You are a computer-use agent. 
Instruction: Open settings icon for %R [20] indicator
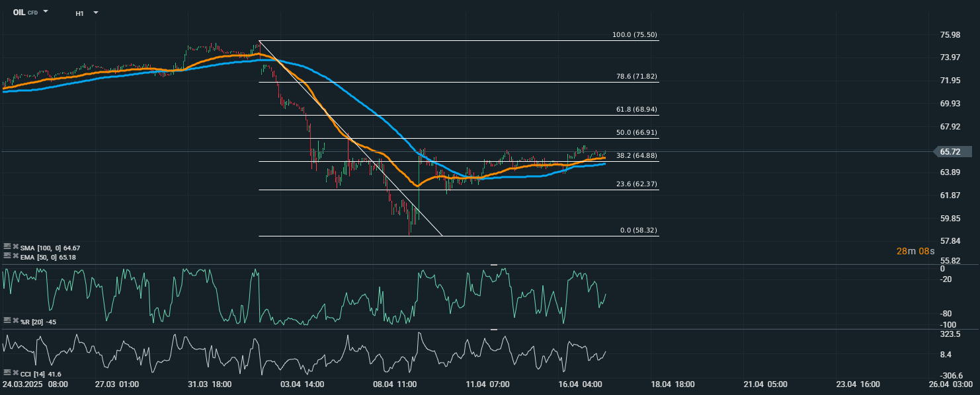coord(7,320)
